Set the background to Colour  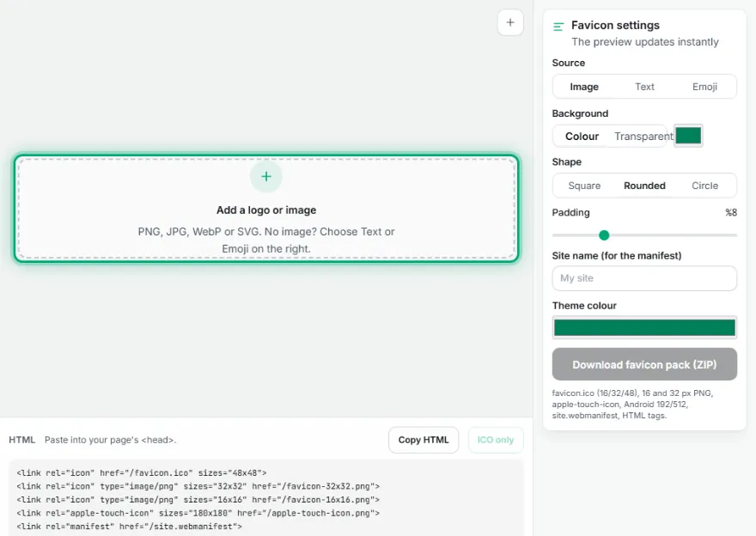[x=582, y=137]
